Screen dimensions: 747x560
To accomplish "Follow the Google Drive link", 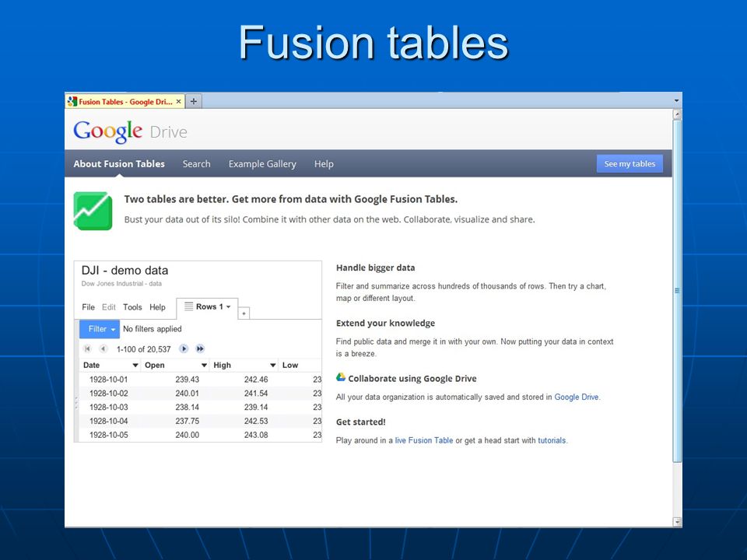I will (x=576, y=397).
